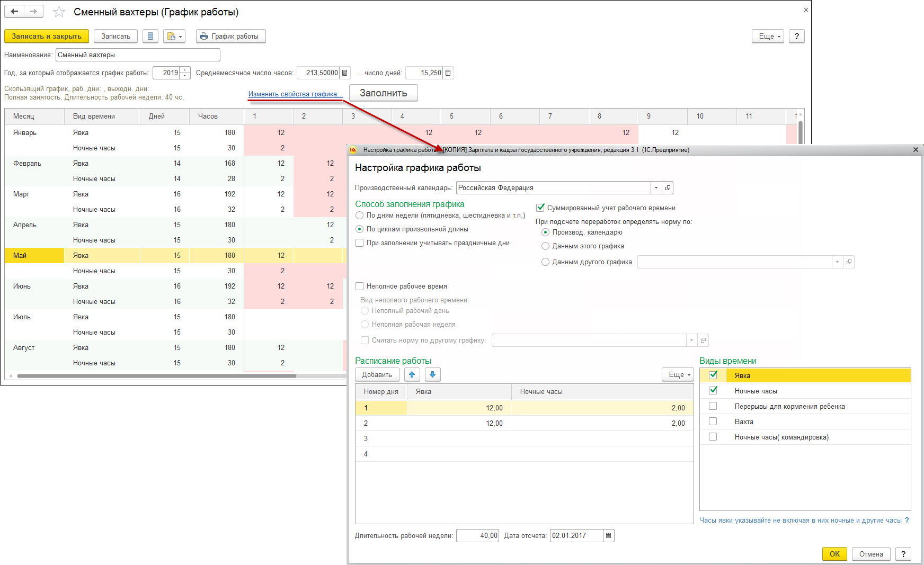Click Ночные часы column header in dialog

coord(602,392)
